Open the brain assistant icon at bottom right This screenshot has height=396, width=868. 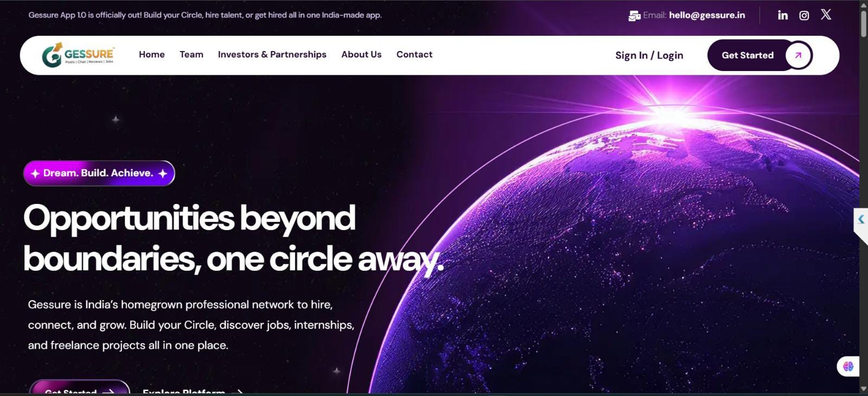848,367
